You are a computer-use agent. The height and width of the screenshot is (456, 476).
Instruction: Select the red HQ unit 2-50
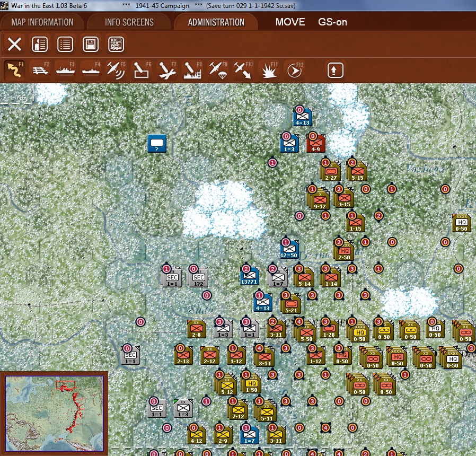[344, 251]
